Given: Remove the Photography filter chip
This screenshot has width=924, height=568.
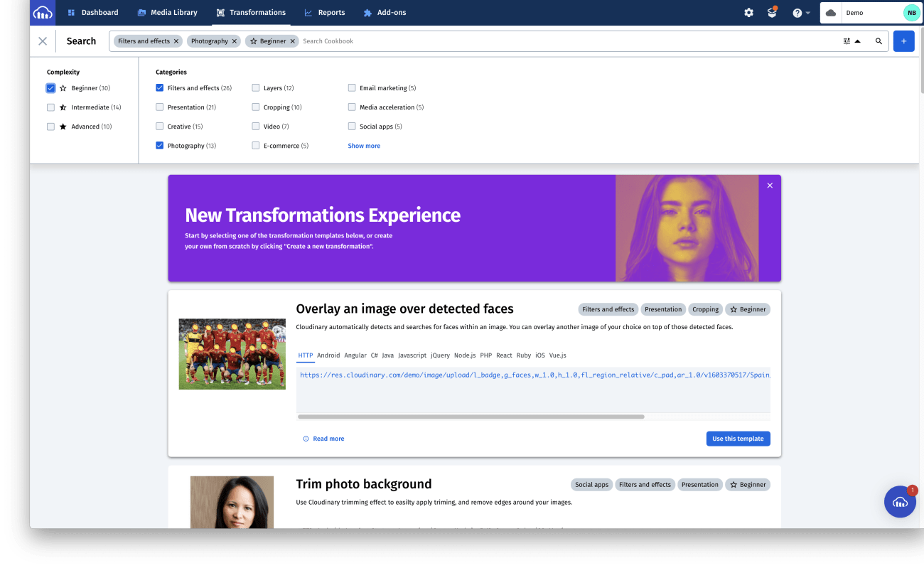Looking at the screenshot, I should coord(235,41).
